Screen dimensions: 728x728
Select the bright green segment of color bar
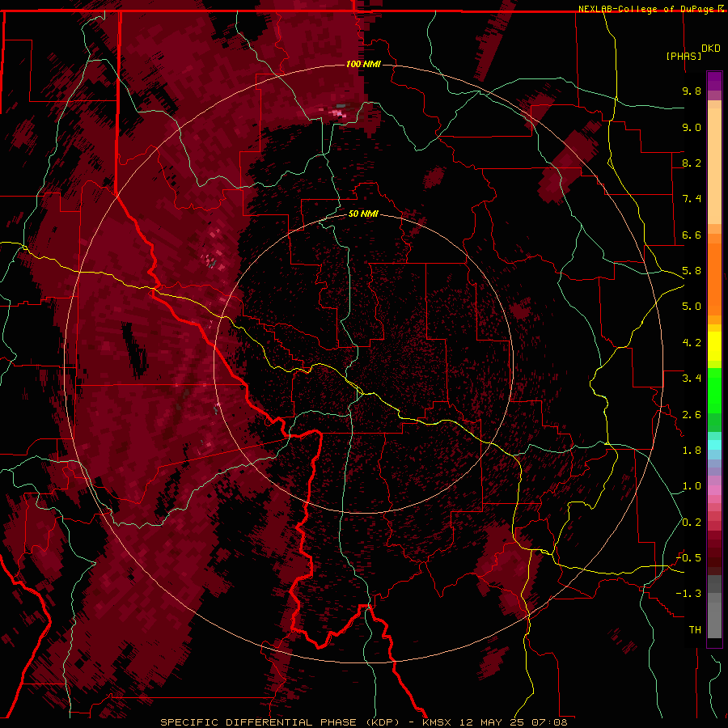(714, 390)
